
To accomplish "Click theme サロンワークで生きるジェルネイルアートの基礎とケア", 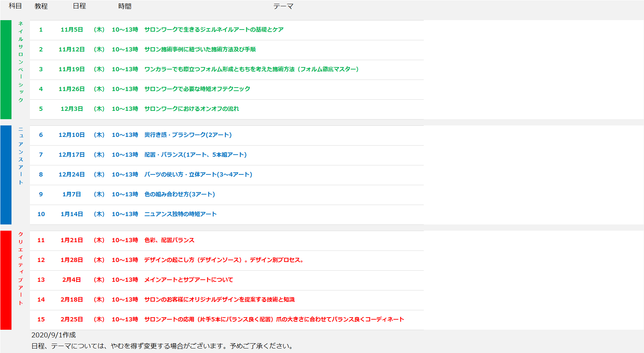I will [214, 30].
